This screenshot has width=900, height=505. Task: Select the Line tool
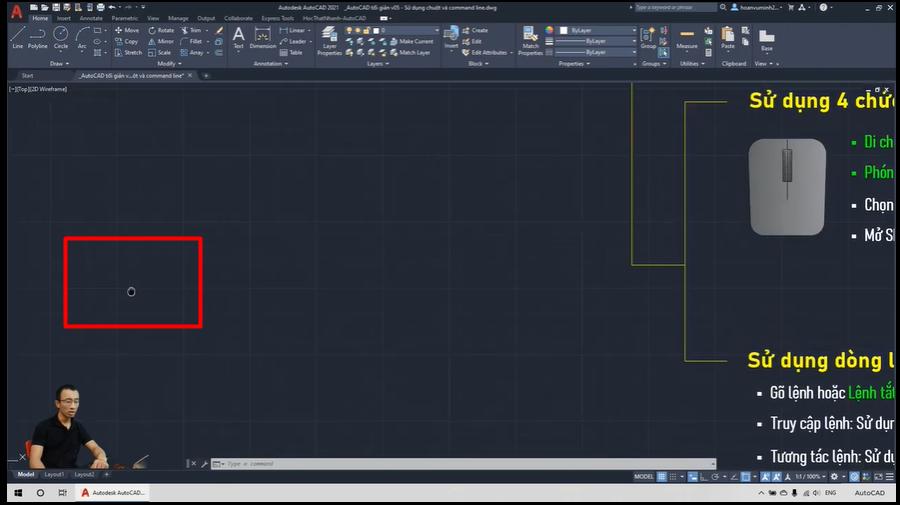tap(18, 37)
